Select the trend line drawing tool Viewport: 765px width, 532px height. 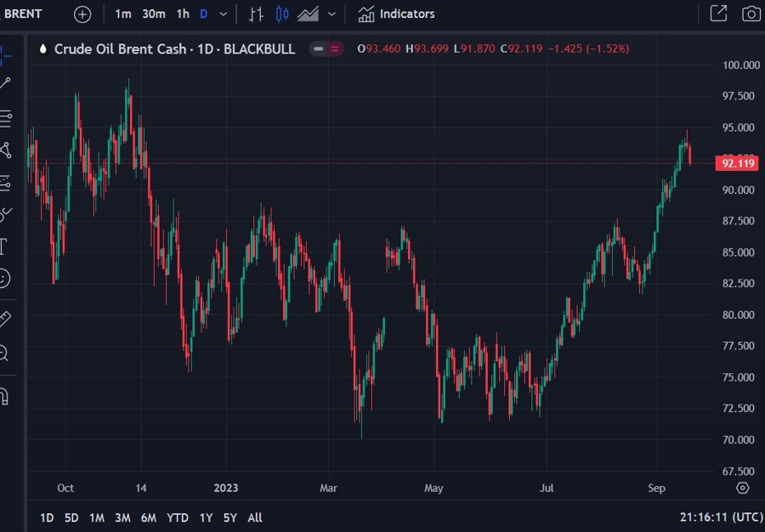(x=5, y=83)
